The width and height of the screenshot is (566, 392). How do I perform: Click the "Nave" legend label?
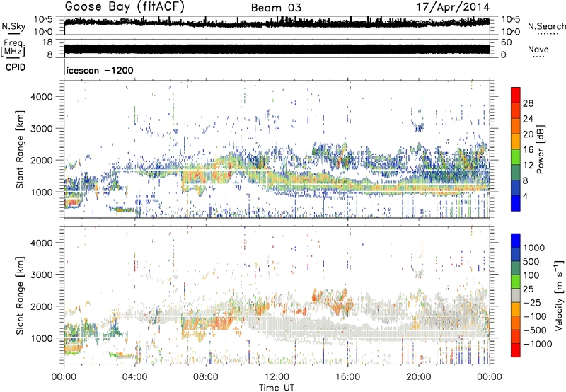(x=538, y=49)
